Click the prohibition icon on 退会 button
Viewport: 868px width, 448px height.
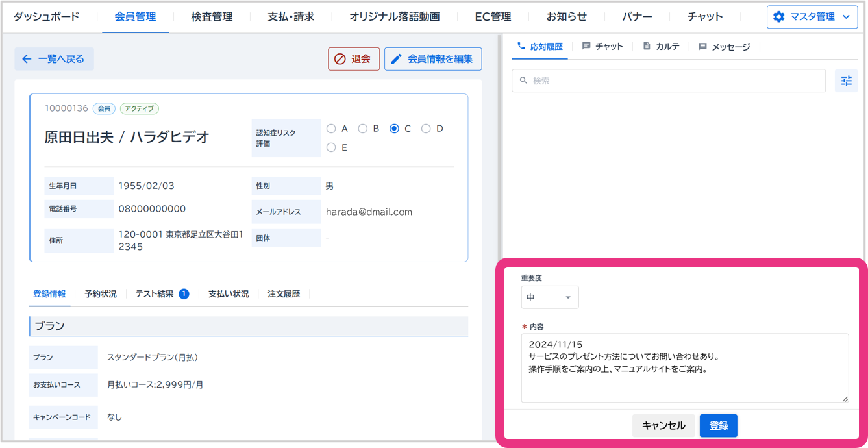pyautogui.click(x=340, y=59)
